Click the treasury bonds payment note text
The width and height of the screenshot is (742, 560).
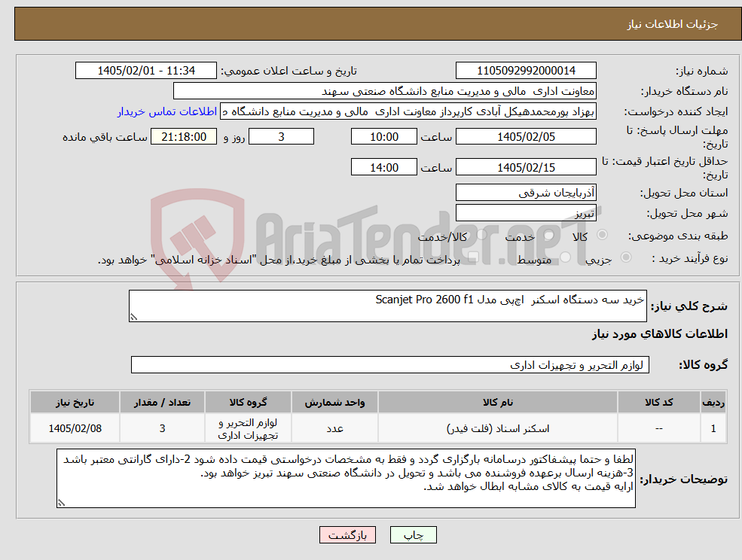279,260
